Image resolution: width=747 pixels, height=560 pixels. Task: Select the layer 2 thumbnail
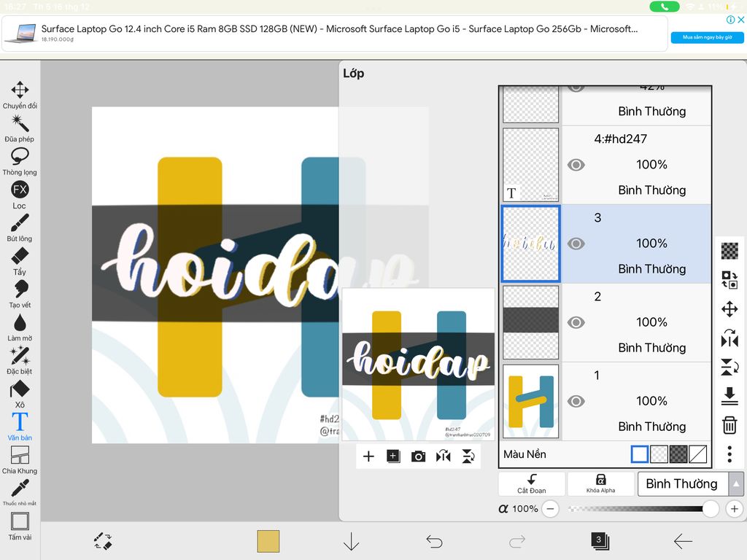pyautogui.click(x=531, y=322)
